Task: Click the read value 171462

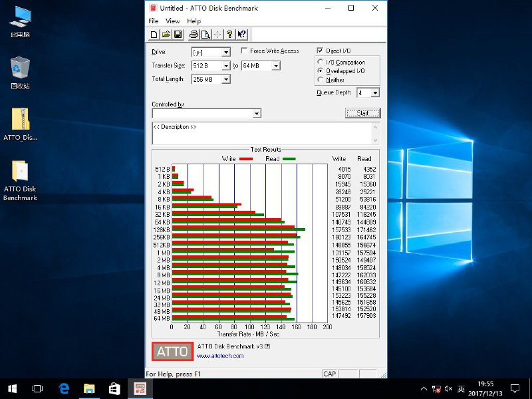Action: tap(366, 229)
